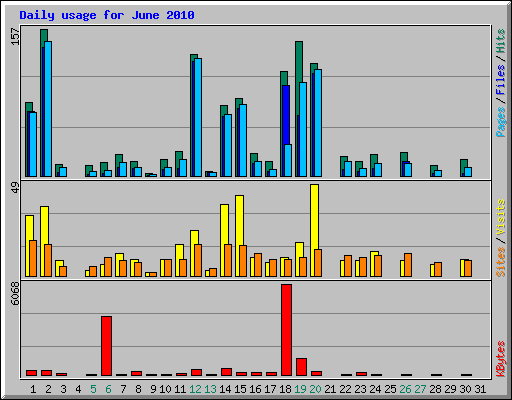Click the day 21 axis label

click(330, 389)
